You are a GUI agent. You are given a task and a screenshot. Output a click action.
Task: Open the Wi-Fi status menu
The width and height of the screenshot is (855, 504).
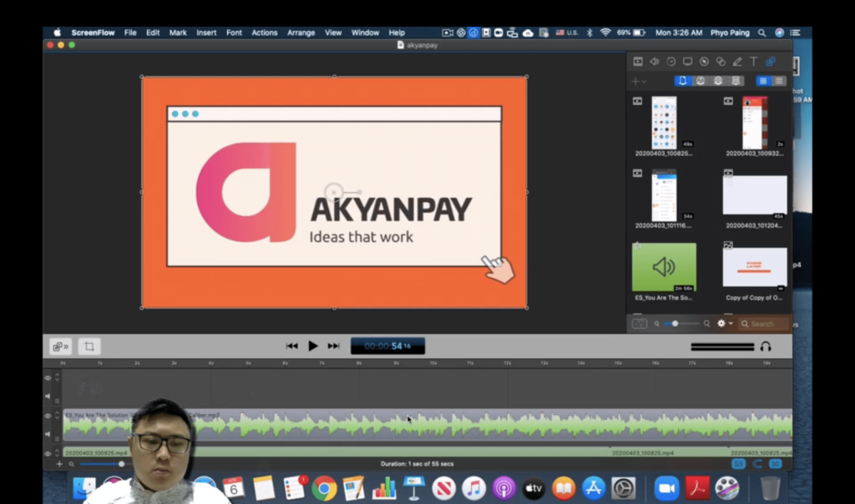[x=605, y=33]
